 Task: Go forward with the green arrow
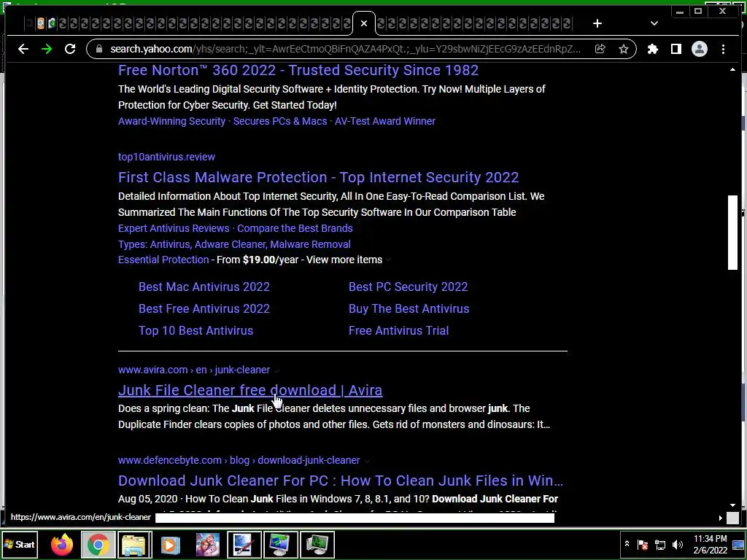pyautogui.click(x=47, y=49)
